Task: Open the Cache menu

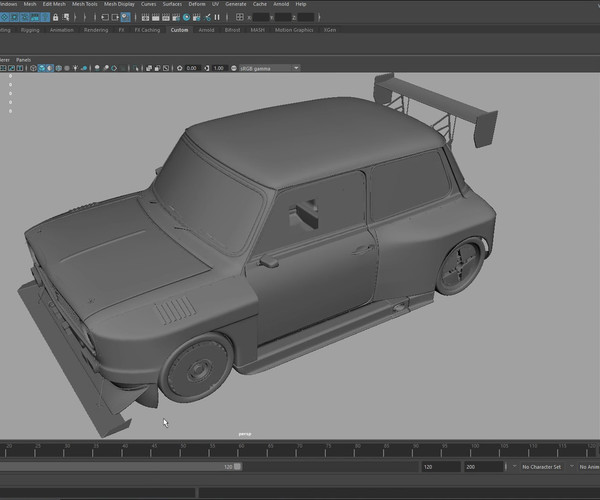Action: pos(260,4)
